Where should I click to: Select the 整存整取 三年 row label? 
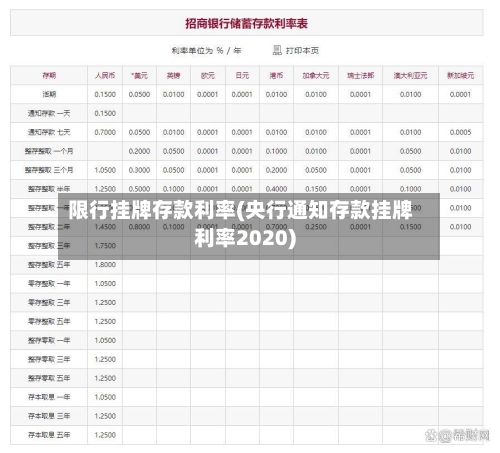tap(49, 246)
